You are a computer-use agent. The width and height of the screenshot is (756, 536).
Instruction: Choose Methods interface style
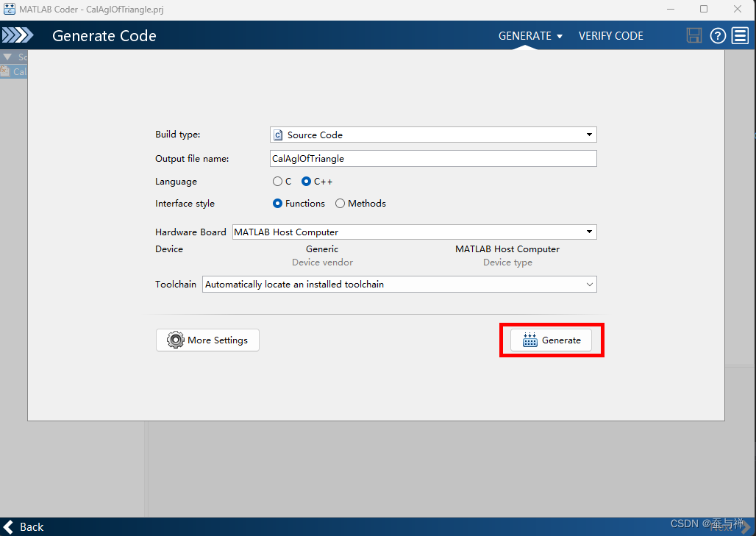[340, 204]
